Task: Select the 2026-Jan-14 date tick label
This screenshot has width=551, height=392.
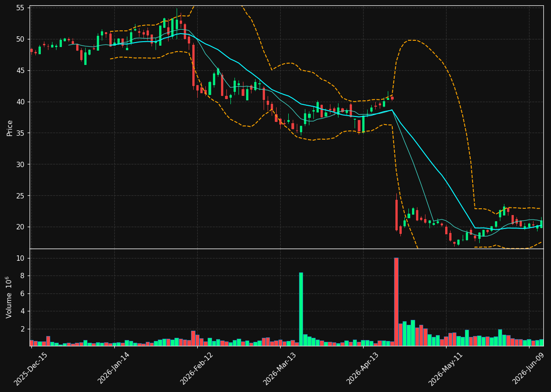Action: coord(114,368)
